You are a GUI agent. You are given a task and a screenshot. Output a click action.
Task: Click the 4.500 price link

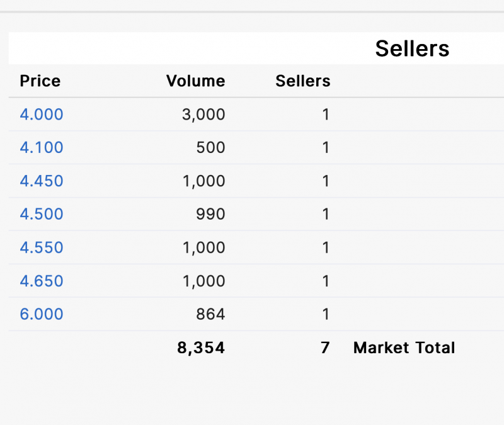42,214
